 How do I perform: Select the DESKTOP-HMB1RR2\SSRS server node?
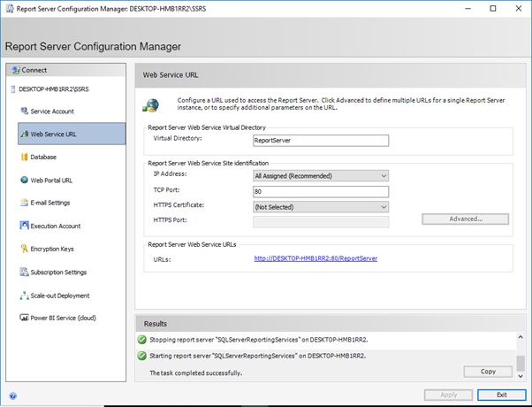coord(54,89)
